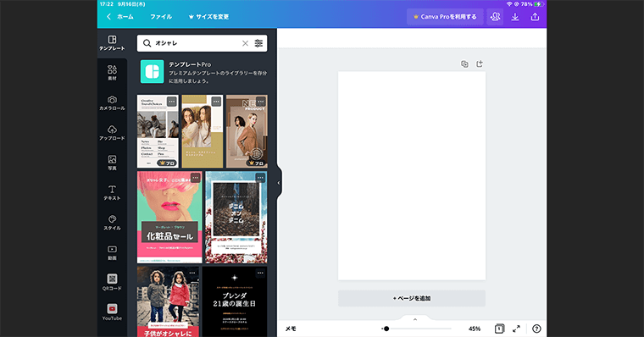Open the テンプレートPro banner

tap(203, 72)
